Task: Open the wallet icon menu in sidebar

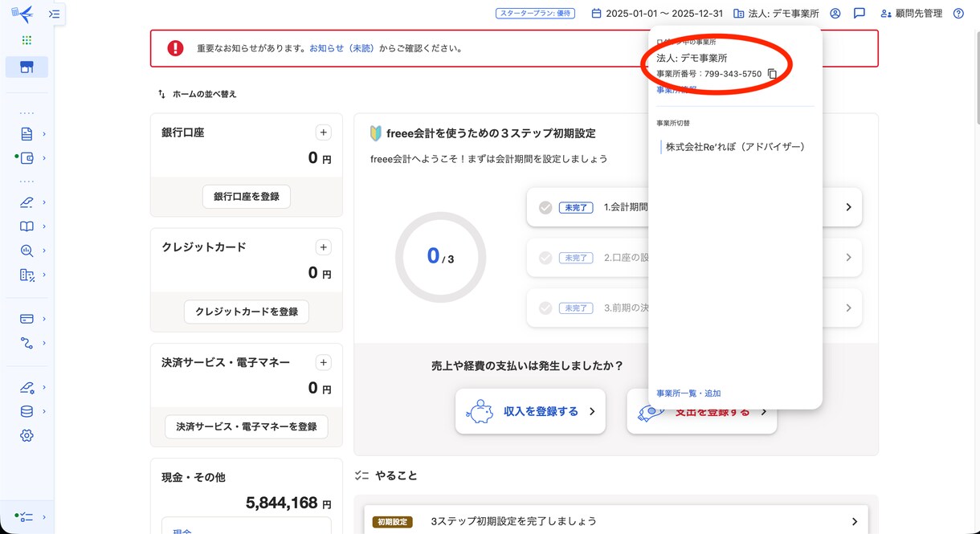Action: (x=27, y=158)
